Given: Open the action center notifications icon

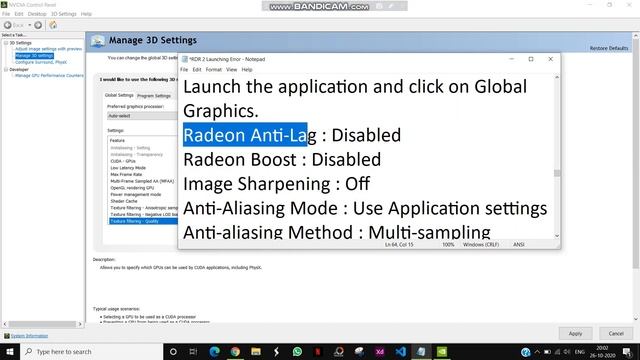Looking at the screenshot, I should coord(627,351).
